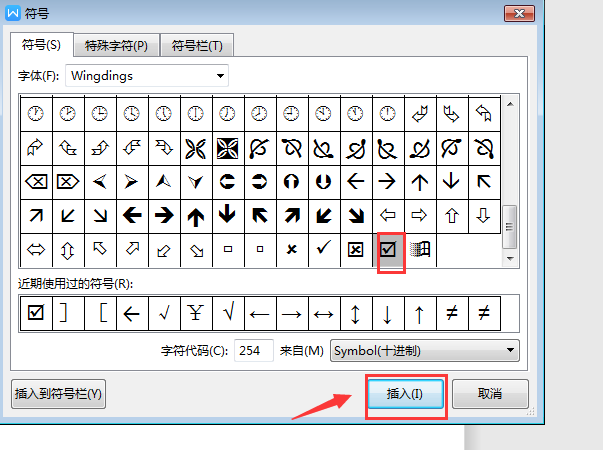The image size is (603, 450).
Task: Click the symbol grid scrollbar thumb
Action: click(x=510, y=227)
